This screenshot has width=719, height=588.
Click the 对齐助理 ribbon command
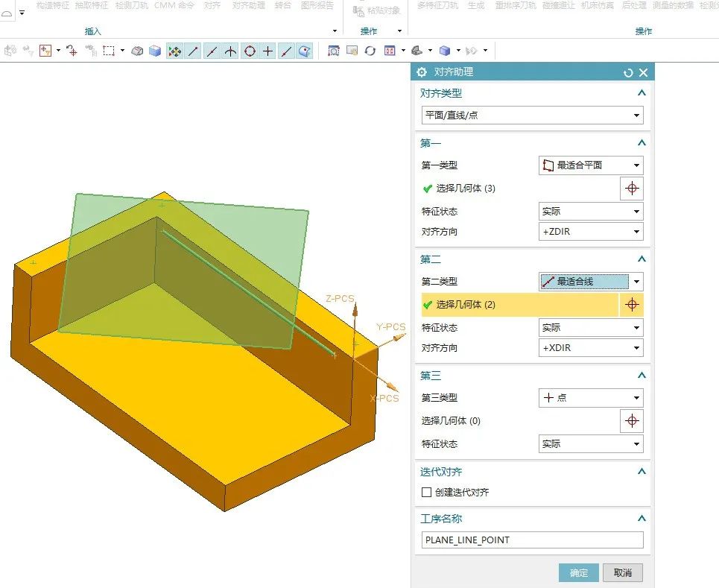pyautogui.click(x=249, y=5)
